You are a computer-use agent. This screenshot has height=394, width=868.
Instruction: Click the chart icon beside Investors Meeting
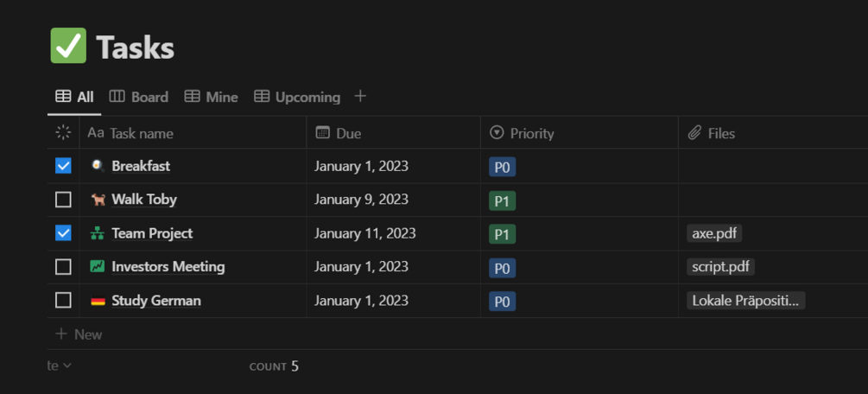(98, 267)
